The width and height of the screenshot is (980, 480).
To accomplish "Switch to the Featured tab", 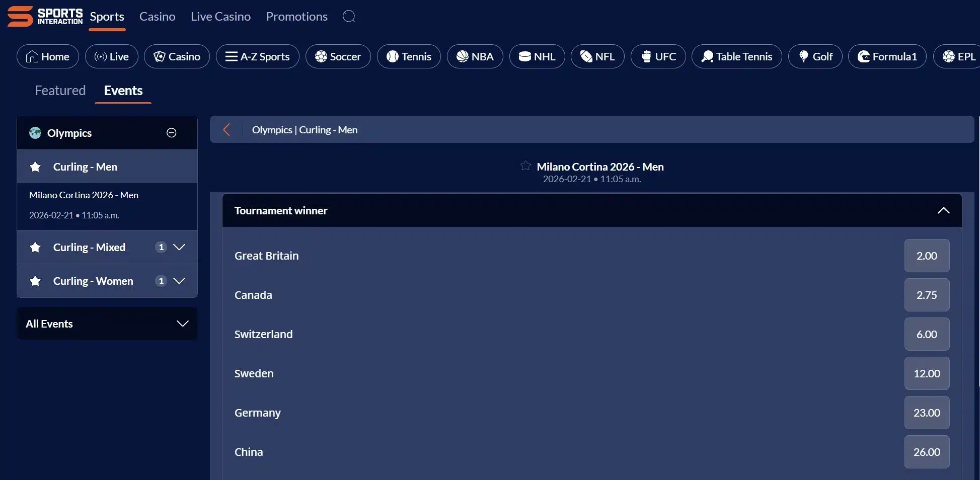I will pyautogui.click(x=60, y=91).
